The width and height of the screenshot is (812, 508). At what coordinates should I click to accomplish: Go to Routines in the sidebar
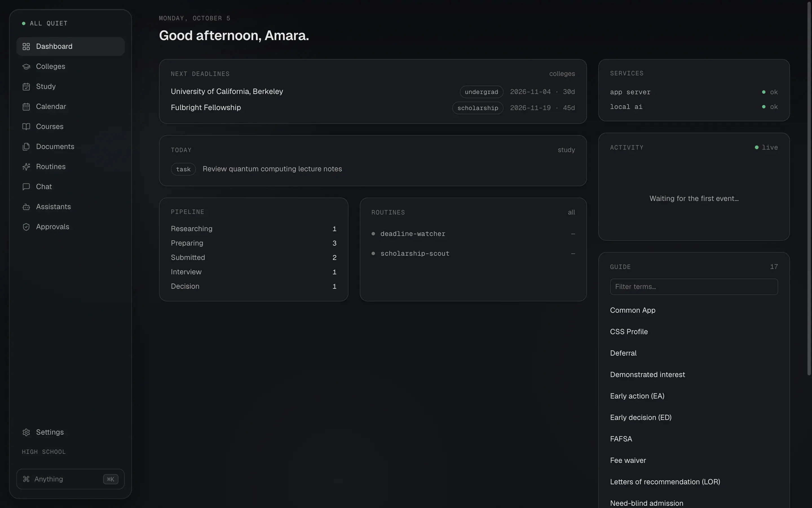pos(70,167)
